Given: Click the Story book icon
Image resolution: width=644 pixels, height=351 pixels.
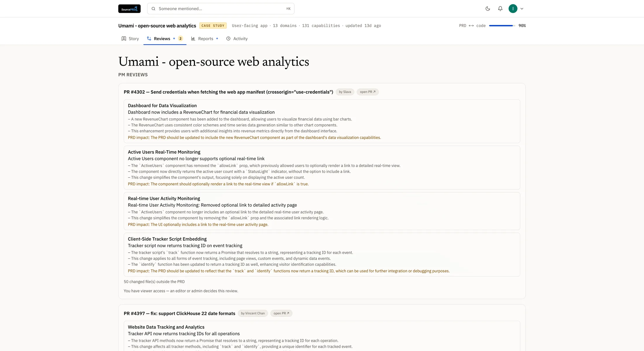Looking at the screenshot, I should 124,39.
